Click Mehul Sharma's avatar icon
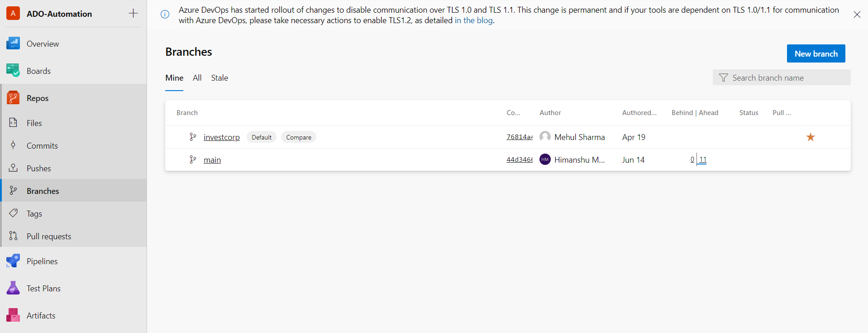This screenshot has height=333, width=868. click(x=545, y=137)
